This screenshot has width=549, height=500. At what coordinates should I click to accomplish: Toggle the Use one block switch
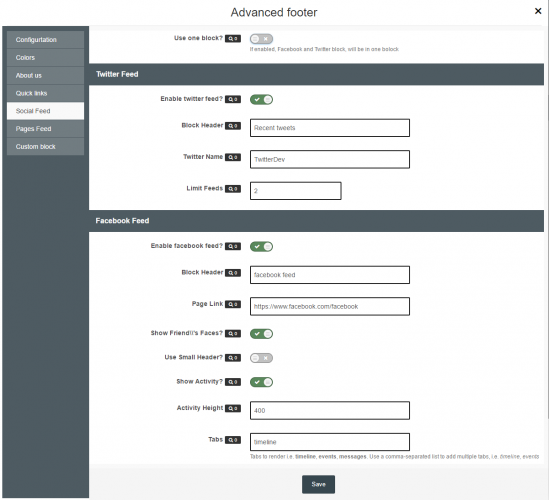tap(261, 39)
